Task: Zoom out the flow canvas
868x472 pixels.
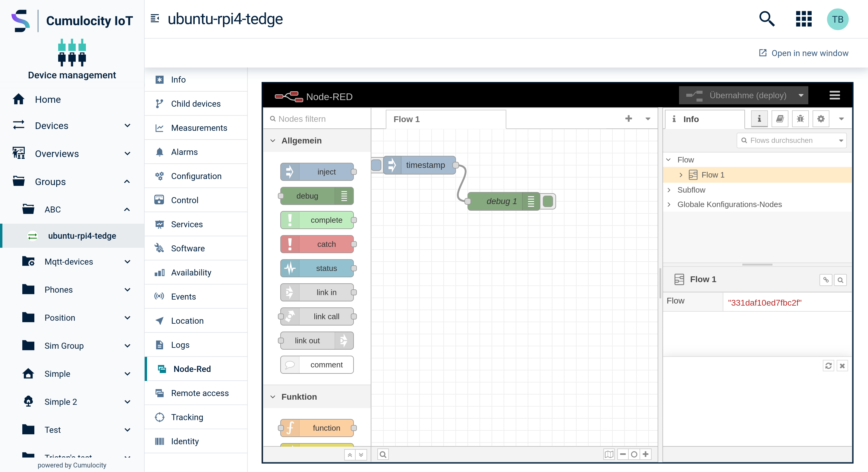Action: 623,455
